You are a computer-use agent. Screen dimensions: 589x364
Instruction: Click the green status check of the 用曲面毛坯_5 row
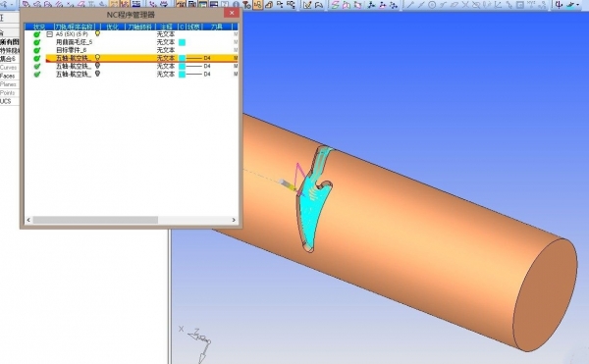pos(37,42)
